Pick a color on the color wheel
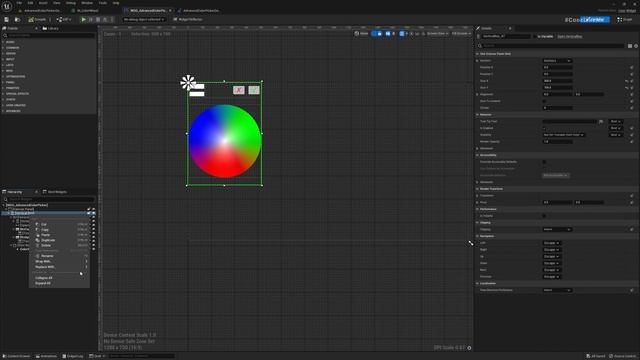640x360 pixels. tap(224, 141)
